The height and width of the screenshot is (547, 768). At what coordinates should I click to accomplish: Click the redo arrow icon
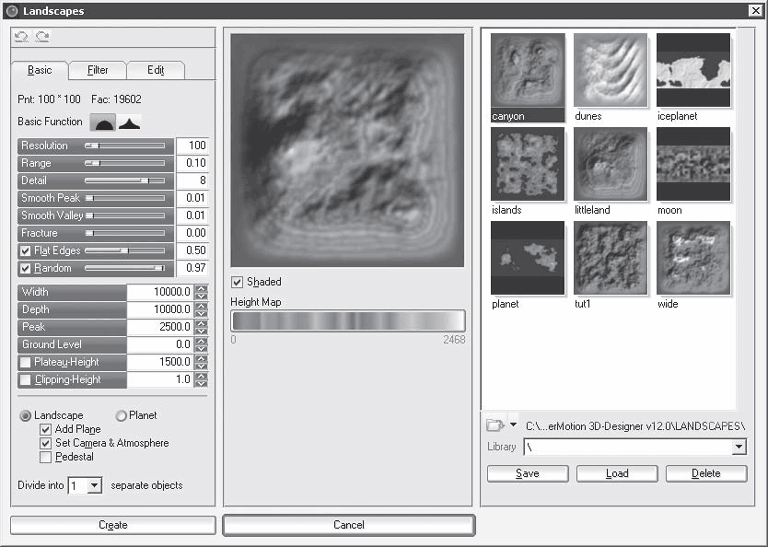point(41,36)
